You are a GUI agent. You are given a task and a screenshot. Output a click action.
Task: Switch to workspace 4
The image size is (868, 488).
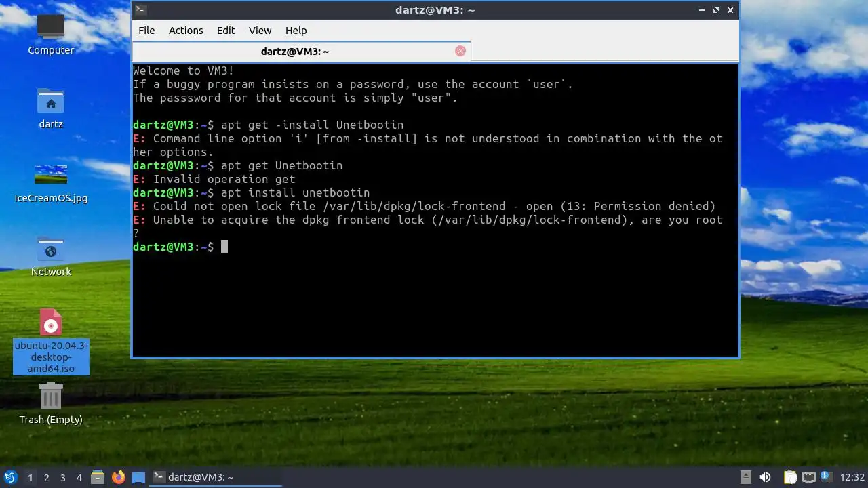(79, 478)
